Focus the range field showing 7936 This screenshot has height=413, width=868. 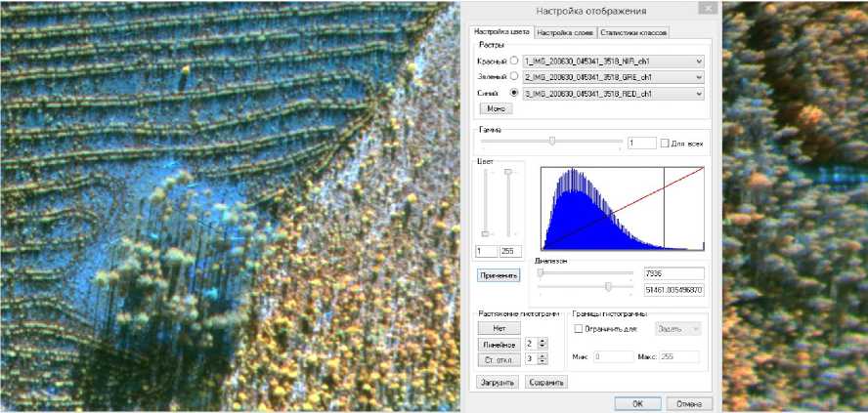point(674,273)
